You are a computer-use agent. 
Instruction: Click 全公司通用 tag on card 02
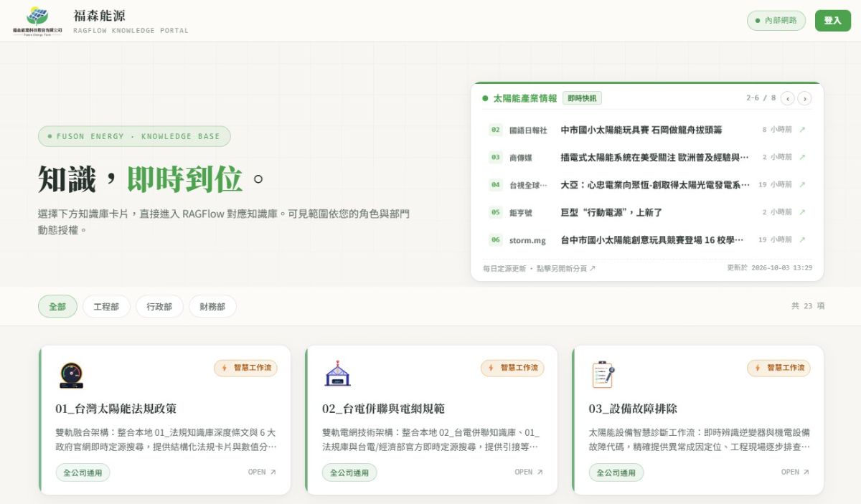[x=349, y=472]
